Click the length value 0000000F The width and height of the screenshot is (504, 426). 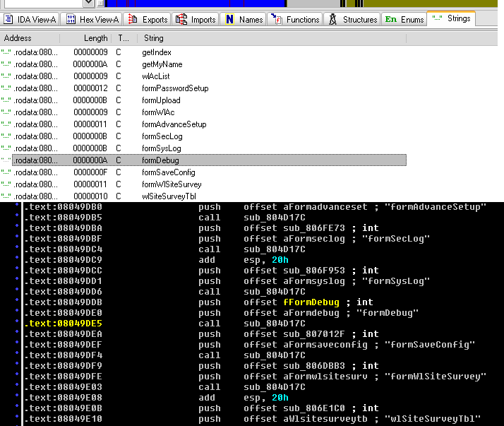90,172
